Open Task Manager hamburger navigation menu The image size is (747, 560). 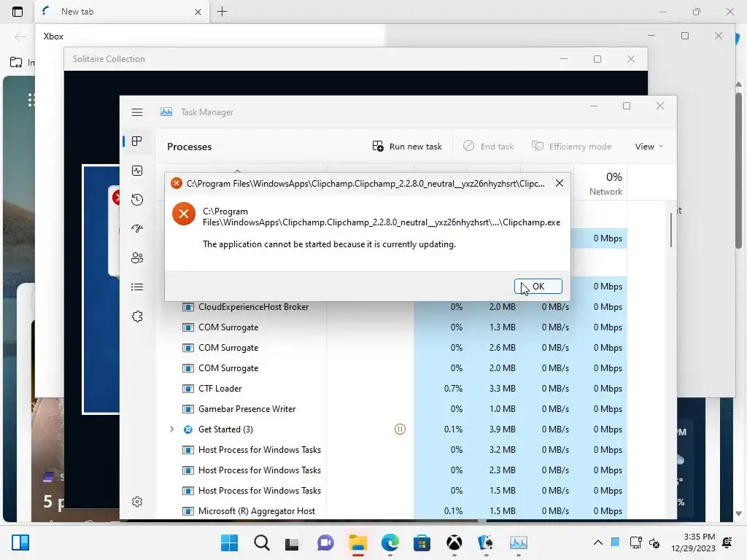click(137, 112)
